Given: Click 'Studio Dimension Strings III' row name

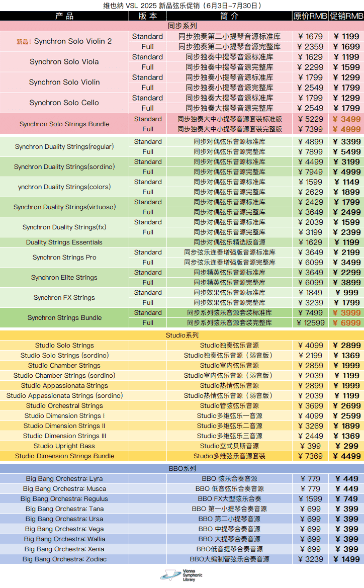Looking at the screenshot, I should click(x=64, y=436).
